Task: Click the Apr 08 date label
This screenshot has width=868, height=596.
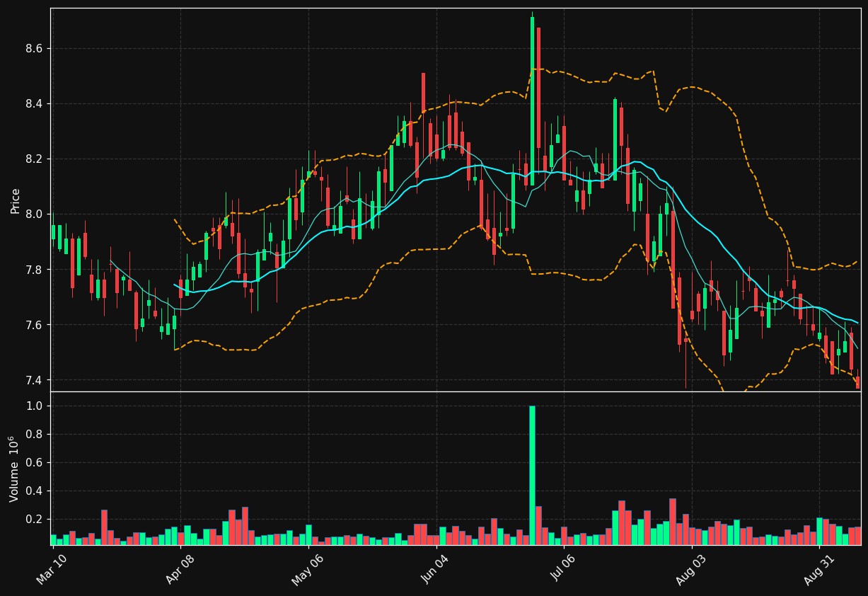Action: click(180, 569)
